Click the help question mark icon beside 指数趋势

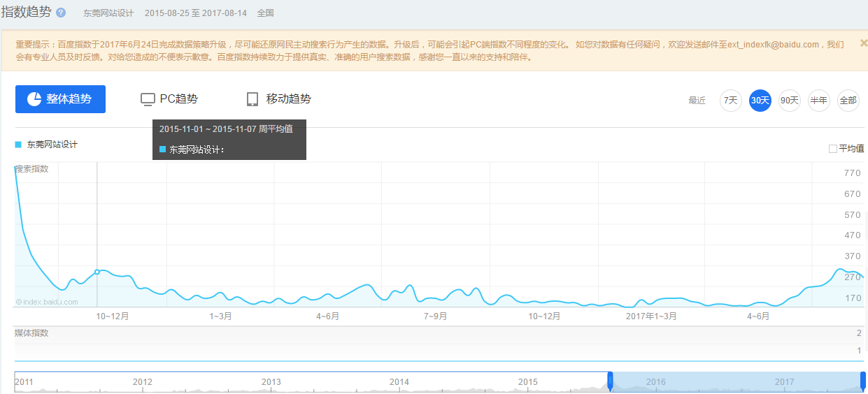coord(61,13)
